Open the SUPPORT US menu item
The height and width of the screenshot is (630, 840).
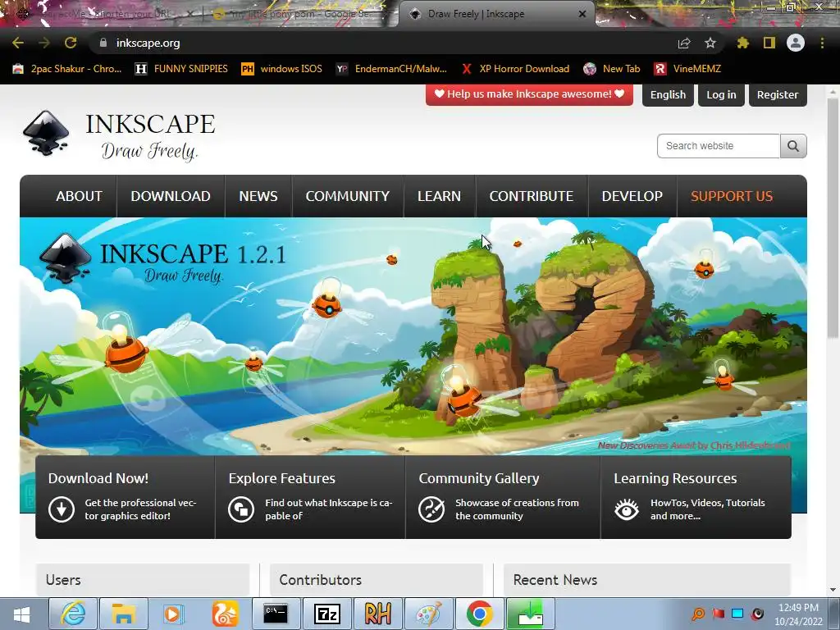tap(731, 196)
